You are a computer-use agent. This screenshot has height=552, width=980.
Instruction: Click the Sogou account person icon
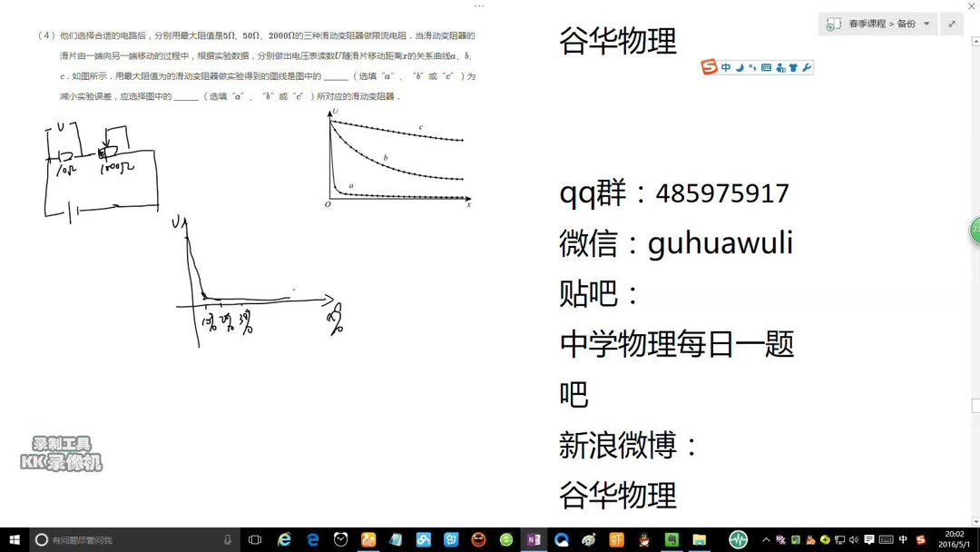(x=781, y=67)
